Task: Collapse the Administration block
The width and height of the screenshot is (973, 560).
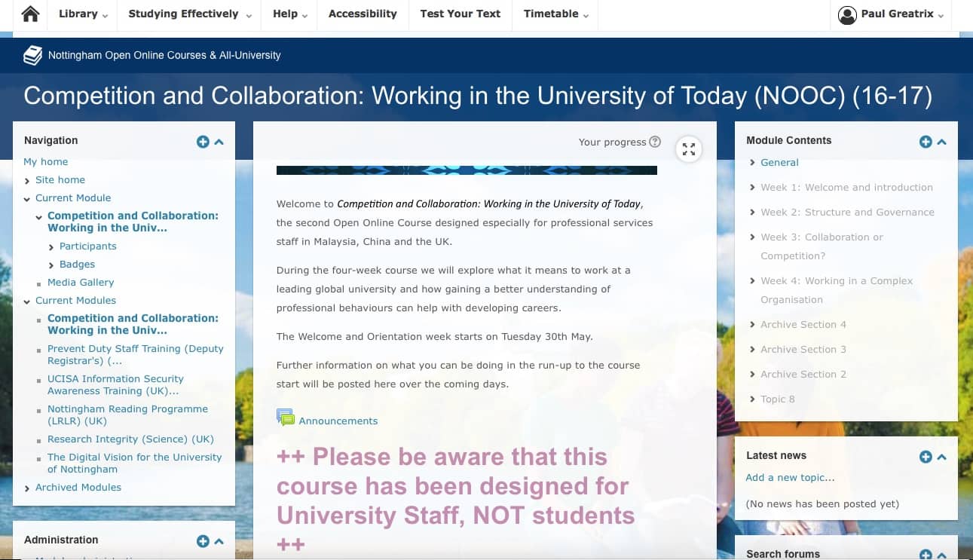Action: [x=219, y=541]
